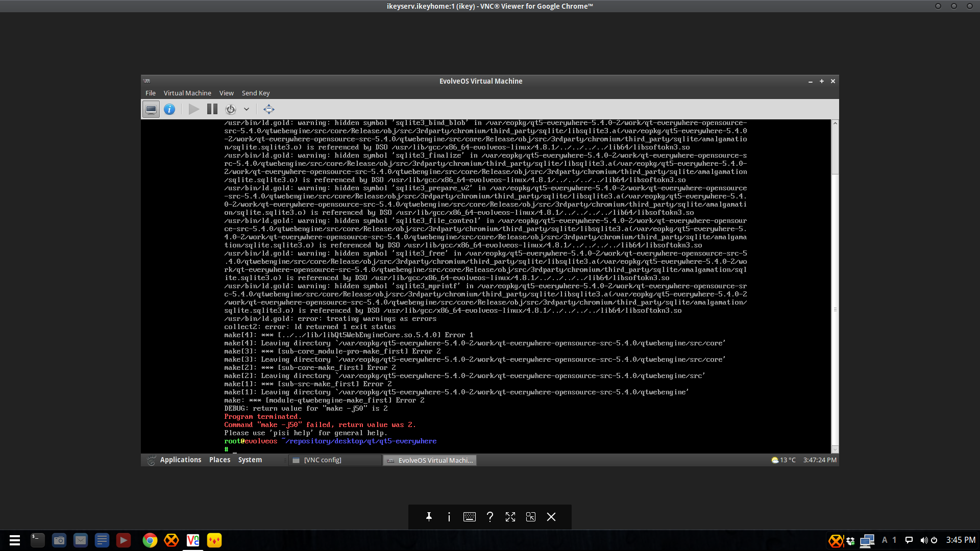980x551 pixels.
Task: Switch VM console to fullscreen view
Action: click(x=268, y=109)
